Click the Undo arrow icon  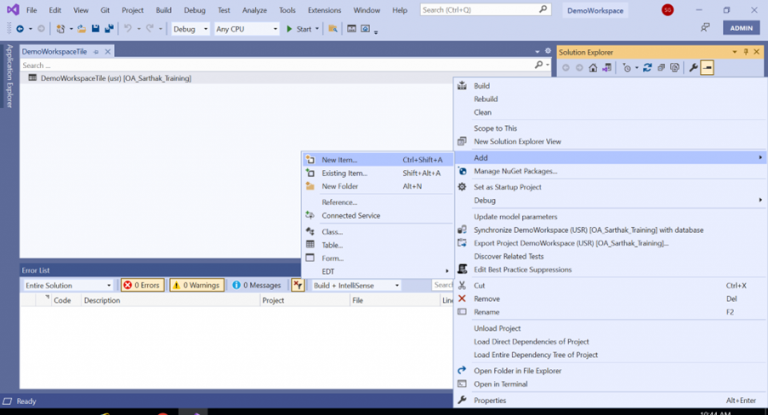click(128, 29)
